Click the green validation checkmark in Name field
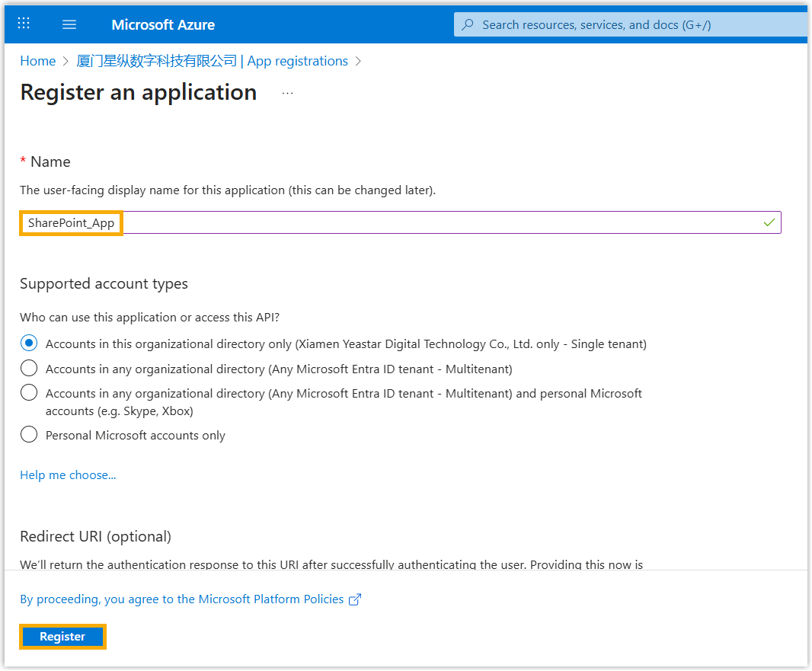Image resolution: width=812 pixels, height=671 pixels. click(x=769, y=222)
